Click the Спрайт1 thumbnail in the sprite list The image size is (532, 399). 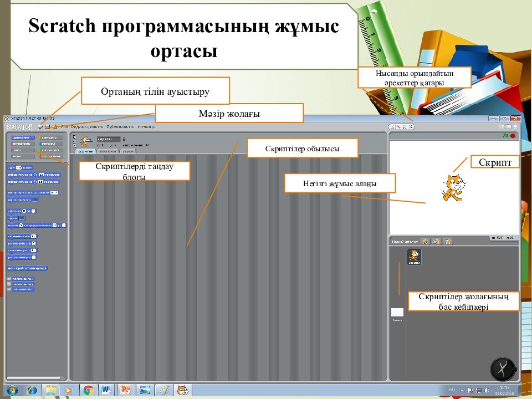[414, 256]
